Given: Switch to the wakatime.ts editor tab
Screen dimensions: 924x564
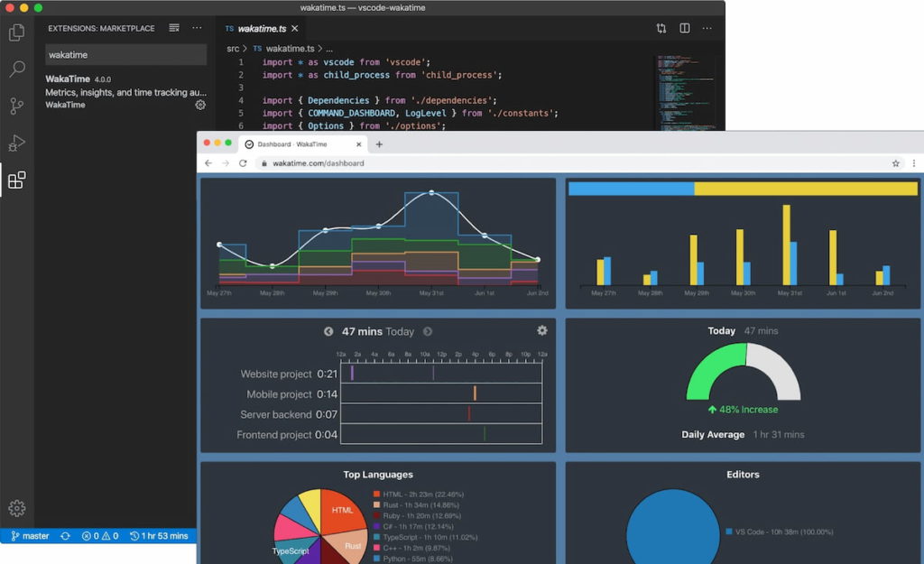Looking at the screenshot, I should (262, 28).
